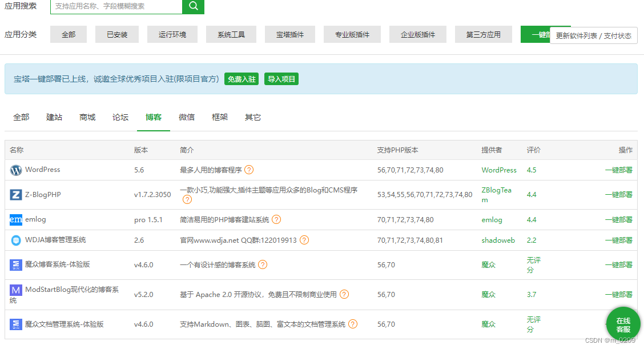Select the 运行环境 category button

[172, 34]
